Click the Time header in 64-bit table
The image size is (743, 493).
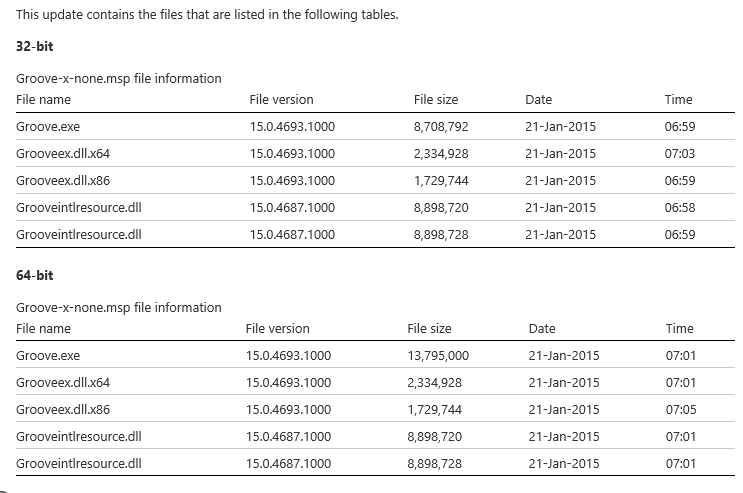[679, 329]
